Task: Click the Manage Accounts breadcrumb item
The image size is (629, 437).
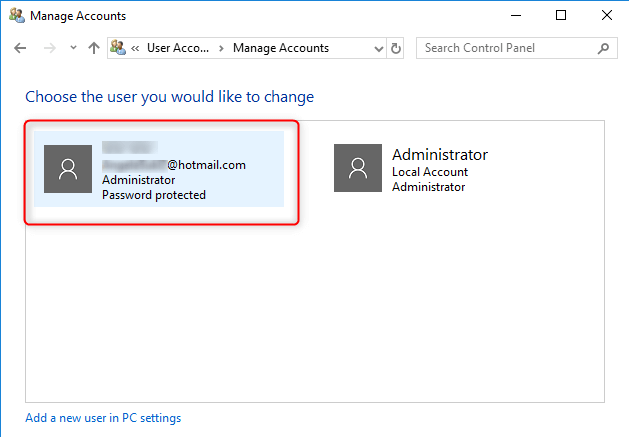Action: (281, 48)
